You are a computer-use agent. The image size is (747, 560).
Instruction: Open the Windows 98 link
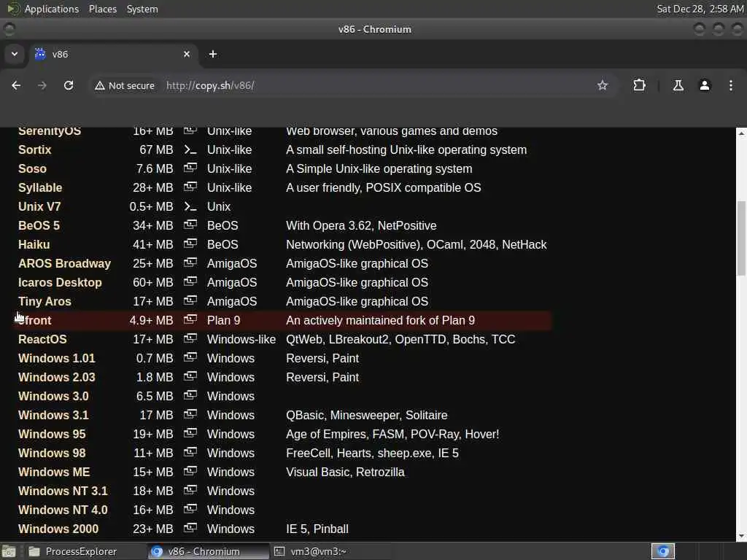click(x=52, y=453)
